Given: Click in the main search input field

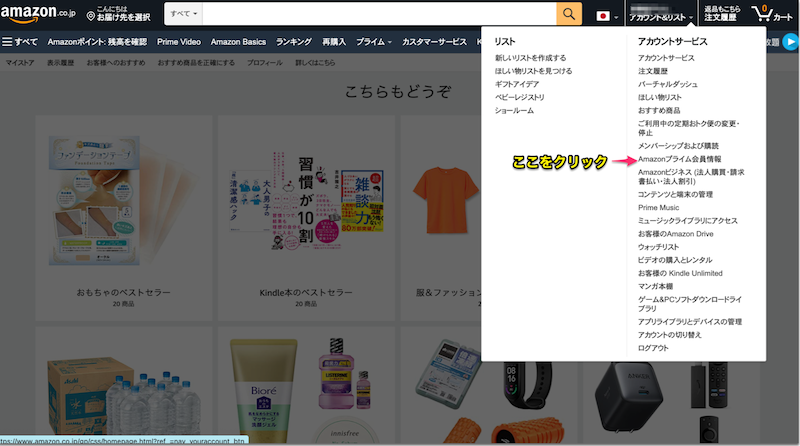Looking at the screenshot, I should point(379,14).
